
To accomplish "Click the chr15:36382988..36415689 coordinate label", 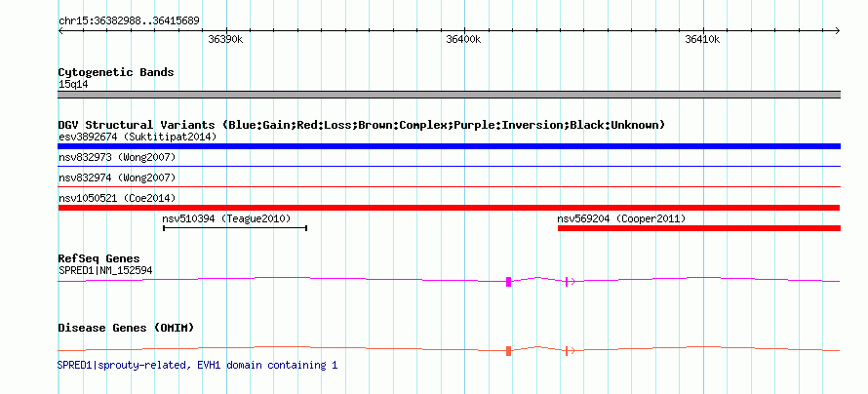I will tap(129, 21).
